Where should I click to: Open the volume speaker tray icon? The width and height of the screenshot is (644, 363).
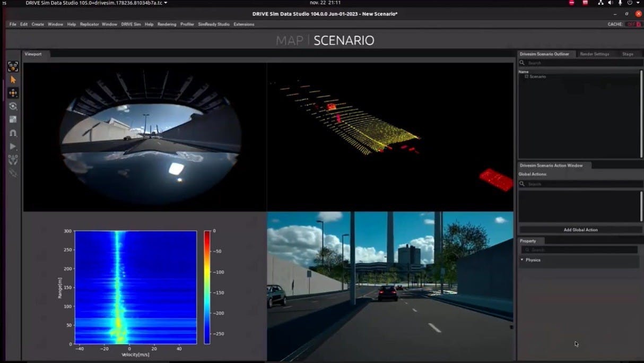pos(610,3)
